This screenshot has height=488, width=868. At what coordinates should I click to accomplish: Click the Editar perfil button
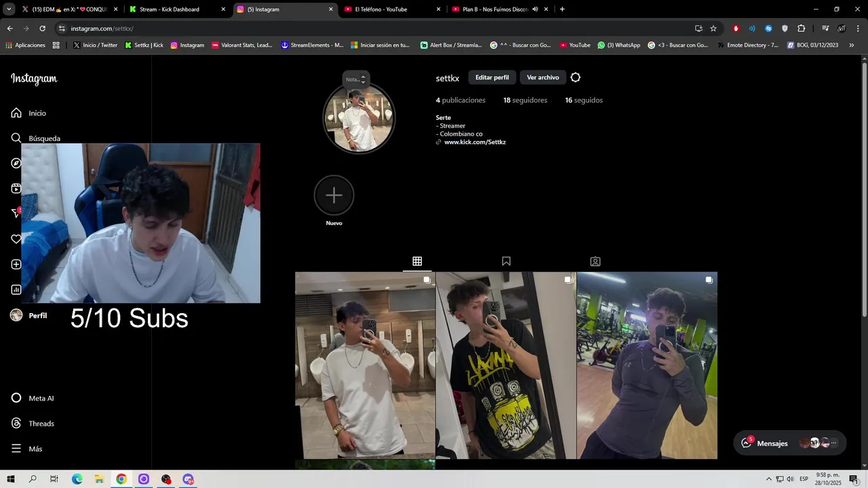pyautogui.click(x=492, y=77)
